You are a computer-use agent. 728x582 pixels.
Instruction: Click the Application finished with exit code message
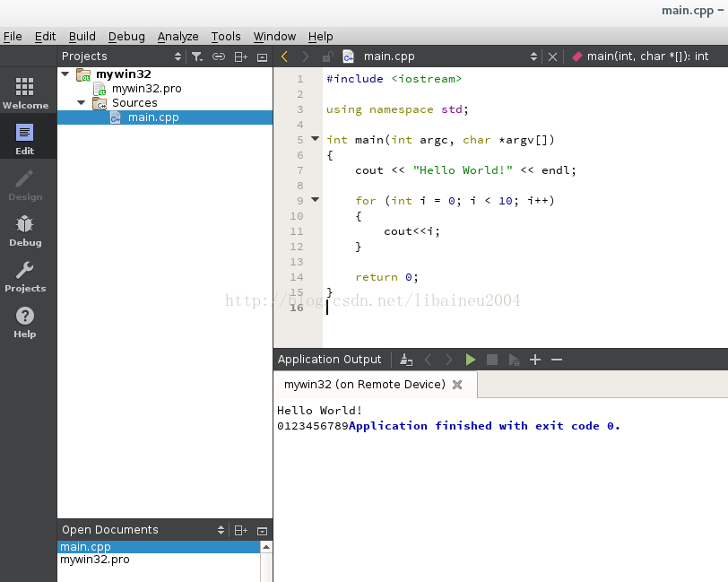click(484, 425)
